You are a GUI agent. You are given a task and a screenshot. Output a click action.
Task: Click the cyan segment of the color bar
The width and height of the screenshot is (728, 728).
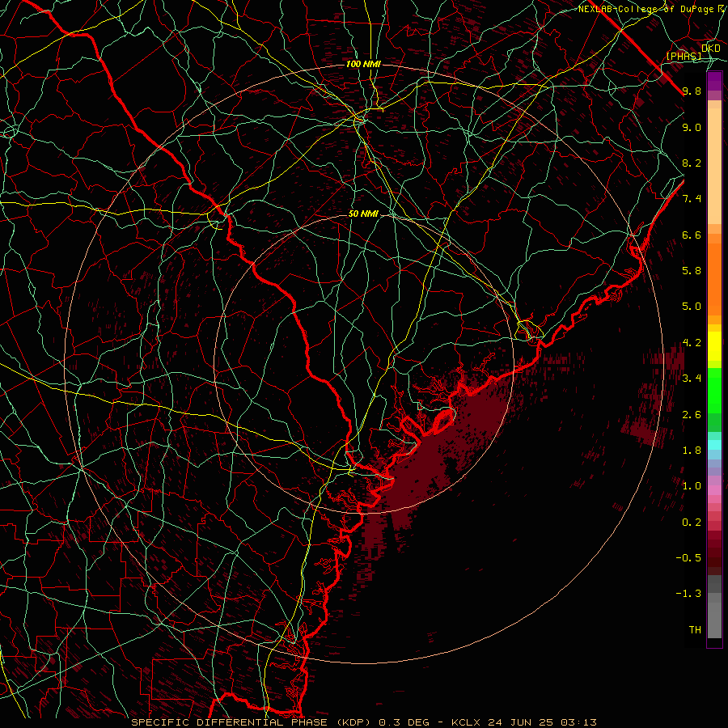pos(714,444)
